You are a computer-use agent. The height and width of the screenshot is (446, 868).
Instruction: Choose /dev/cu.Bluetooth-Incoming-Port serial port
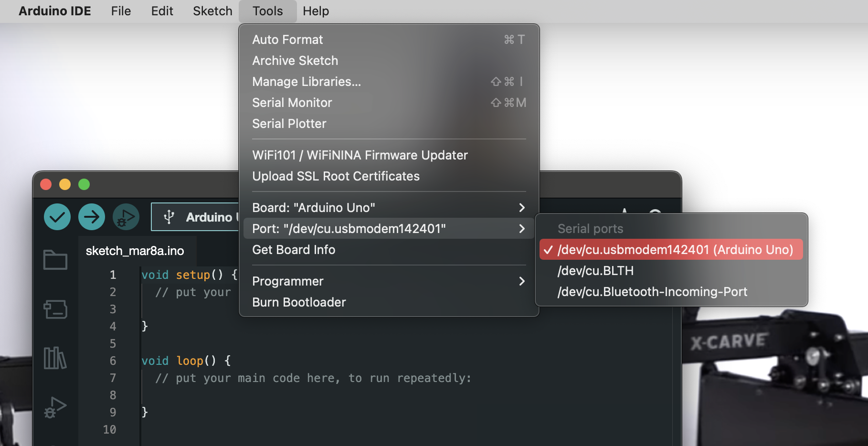[652, 292]
